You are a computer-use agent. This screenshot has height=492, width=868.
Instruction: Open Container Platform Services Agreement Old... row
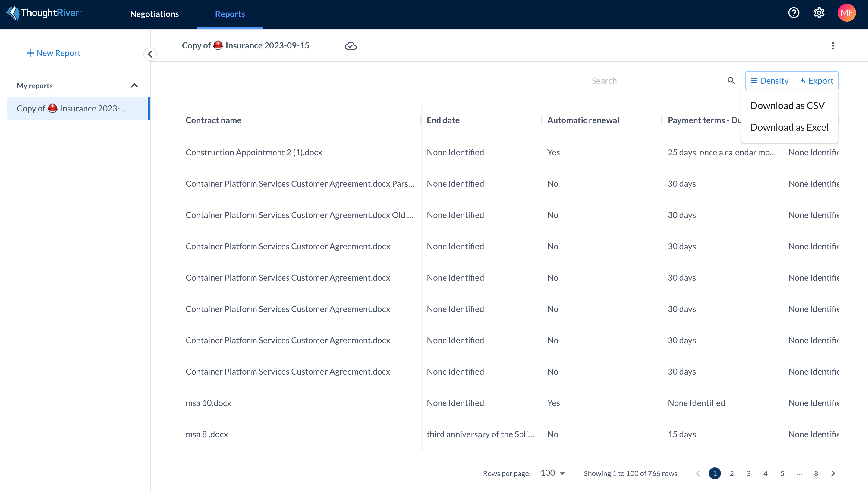pyautogui.click(x=299, y=215)
